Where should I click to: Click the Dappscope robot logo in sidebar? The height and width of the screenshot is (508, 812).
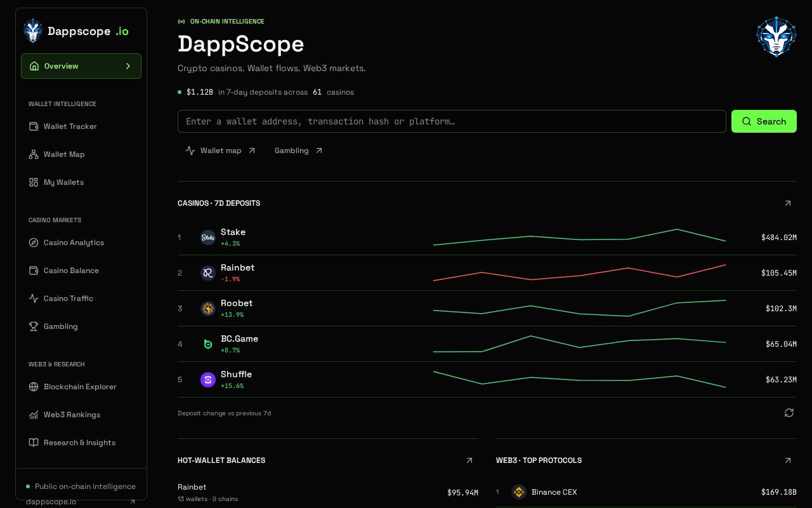click(33, 31)
